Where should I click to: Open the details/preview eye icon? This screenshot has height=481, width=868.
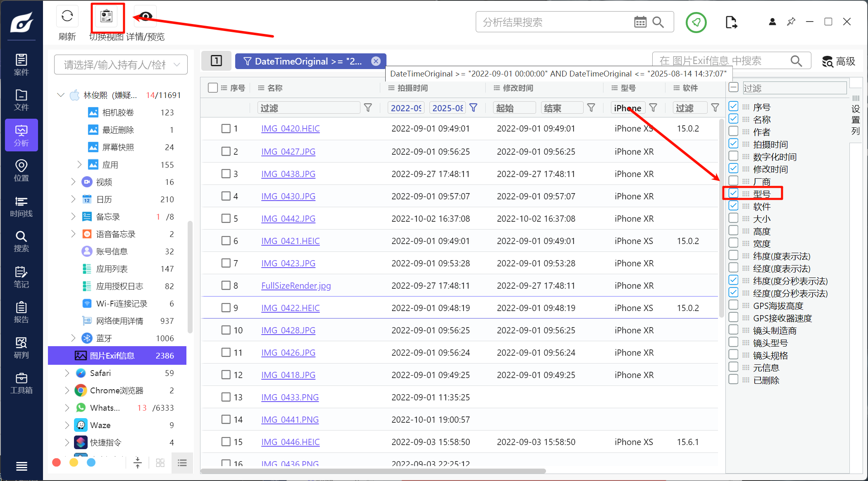tap(145, 17)
